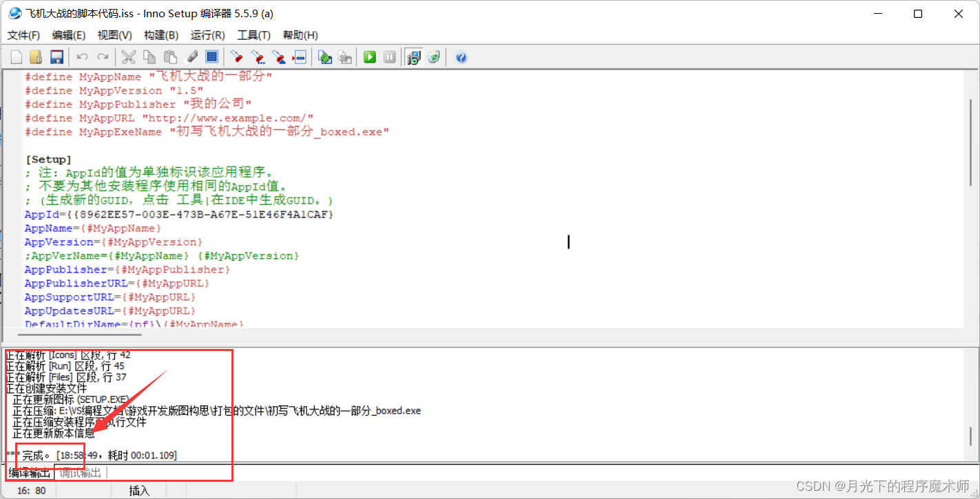980x499 pixels.
Task: Open an existing script file
Action: [37, 57]
